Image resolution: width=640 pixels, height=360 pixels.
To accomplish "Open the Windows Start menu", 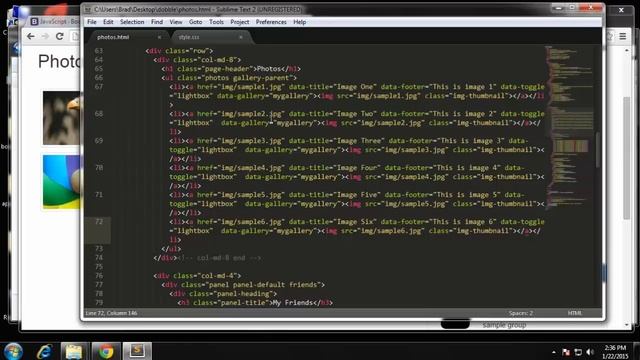I will tap(13, 351).
